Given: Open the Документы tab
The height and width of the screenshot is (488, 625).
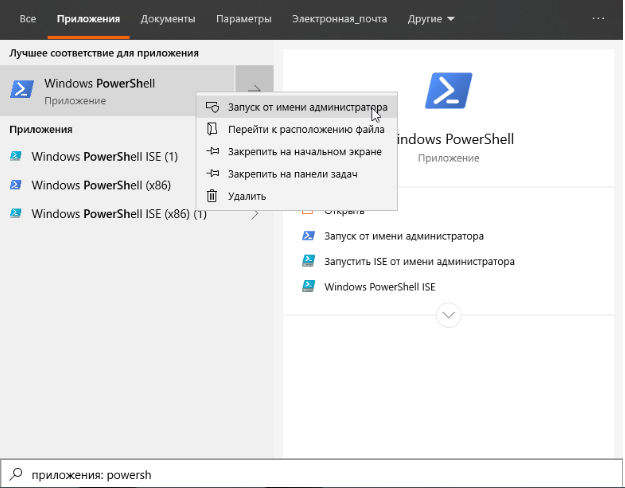Looking at the screenshot, I should pos(168,19).
